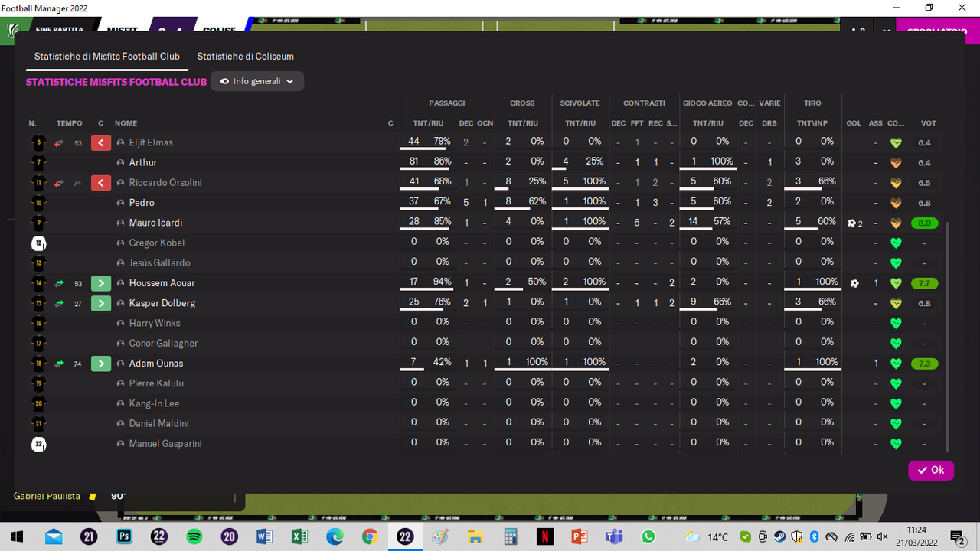Click the condition heart icon for Eljif Elmas
The width and height of the screenshot is (980, 551).
[x=896, y=142]
